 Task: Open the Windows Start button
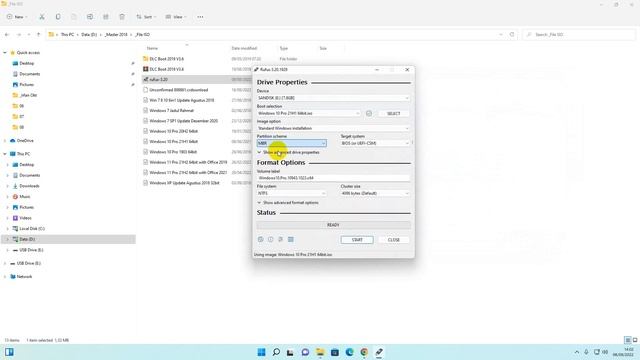click(261, 352)
